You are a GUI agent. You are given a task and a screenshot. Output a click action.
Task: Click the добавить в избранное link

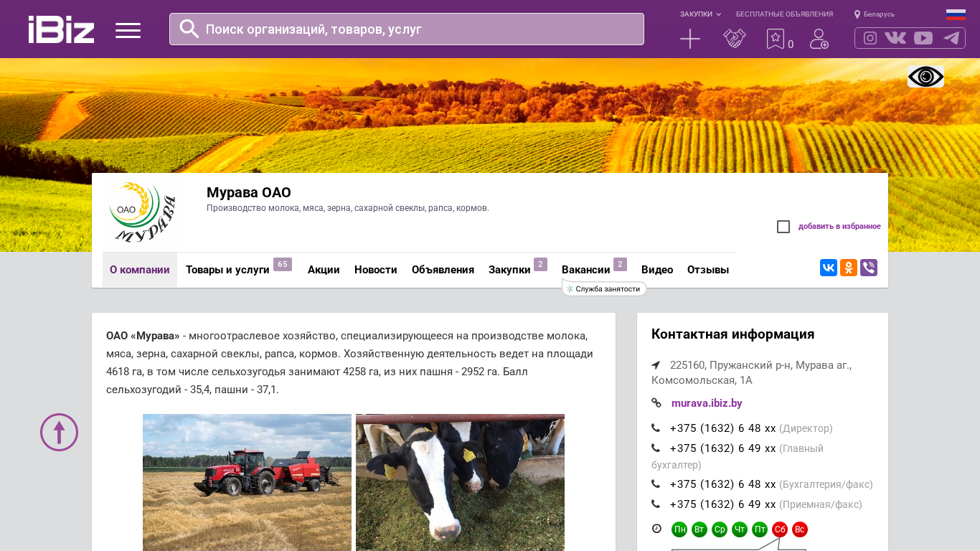pyautogui.click(x=839, y=227)
